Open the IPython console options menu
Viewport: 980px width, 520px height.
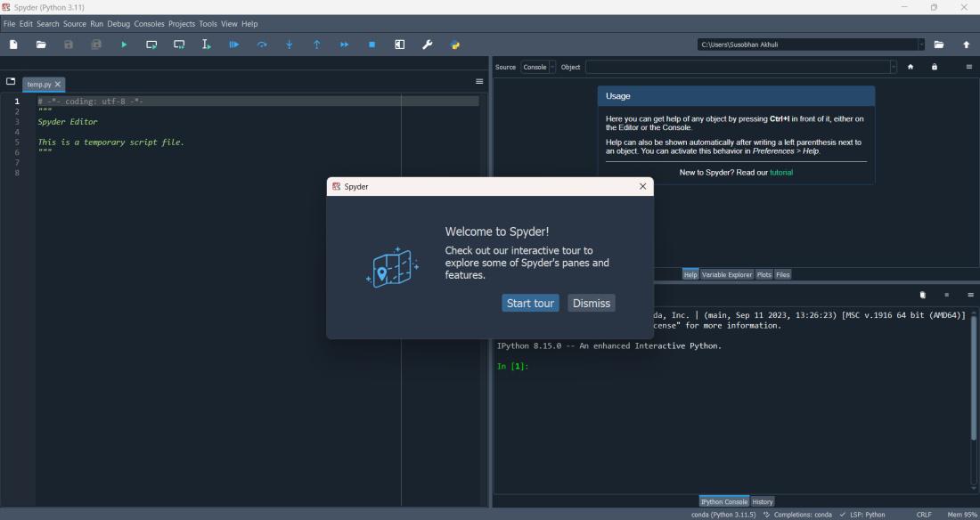pos(970,295)
